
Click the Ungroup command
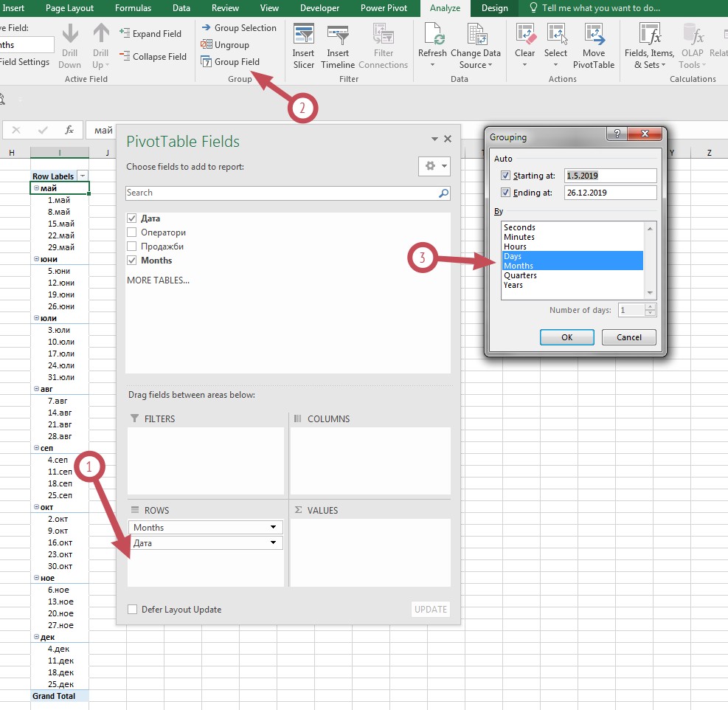[225, 44]
